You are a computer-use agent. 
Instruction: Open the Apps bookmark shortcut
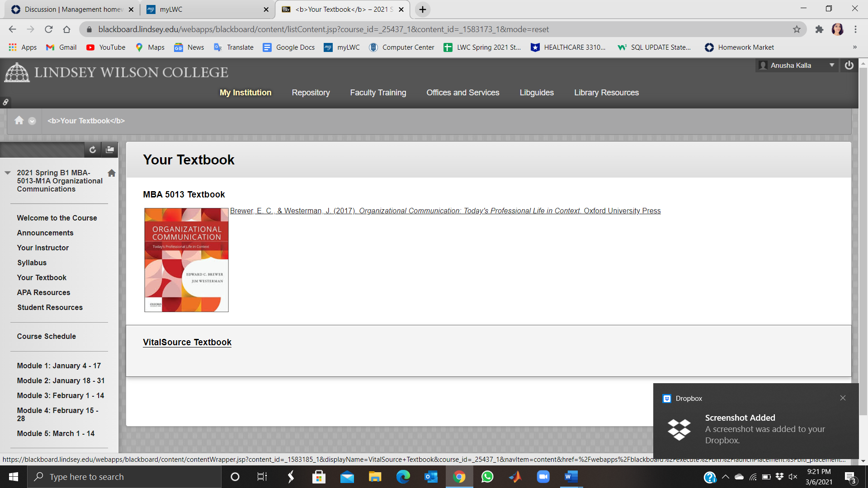point(23,47)
